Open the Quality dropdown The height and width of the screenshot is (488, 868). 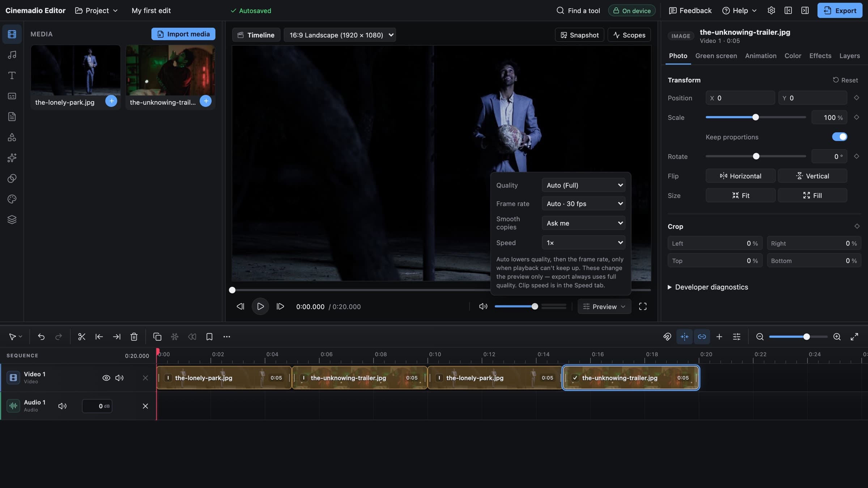(584, 185)
